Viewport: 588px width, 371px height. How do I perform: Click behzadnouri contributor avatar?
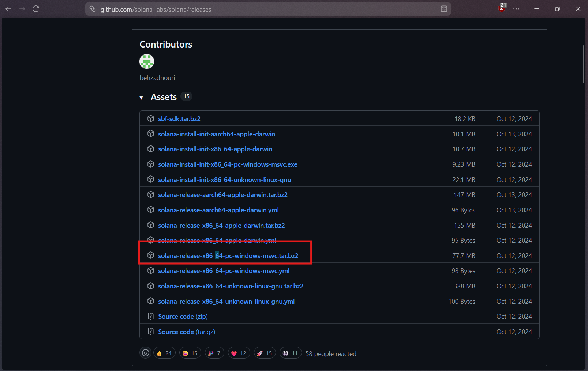pyautogui.click(x=147, y=61)
